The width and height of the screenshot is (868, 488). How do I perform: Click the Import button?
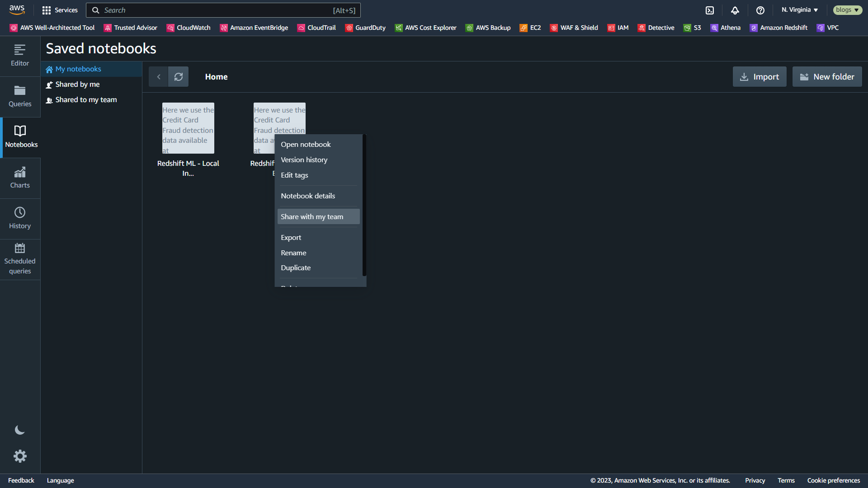tap(759, 77)
